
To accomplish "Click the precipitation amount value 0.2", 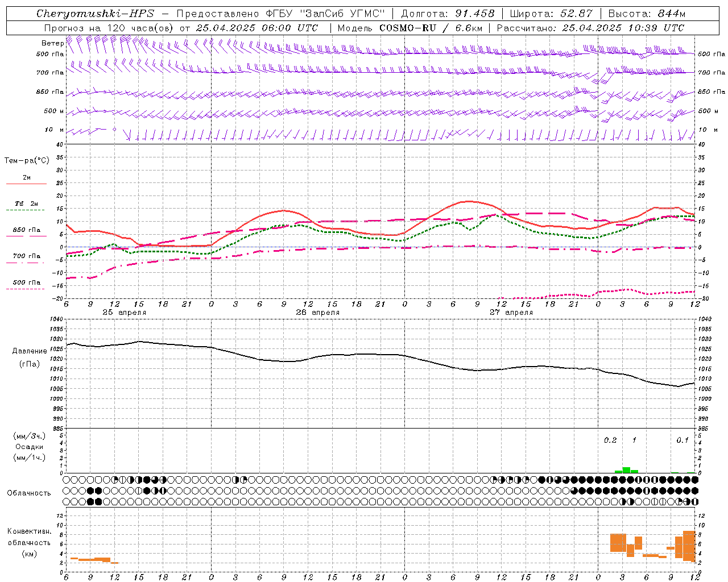I will coord(610,440).
